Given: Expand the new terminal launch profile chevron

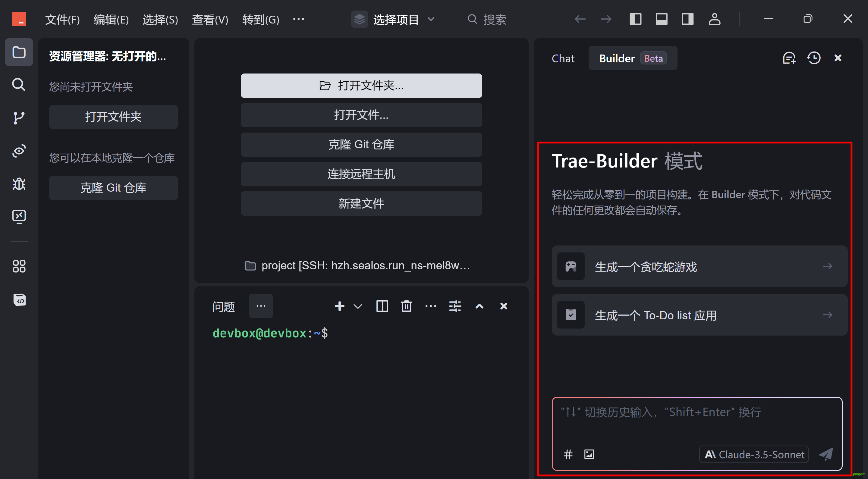Looking at the screenshot, I should 358,306.
